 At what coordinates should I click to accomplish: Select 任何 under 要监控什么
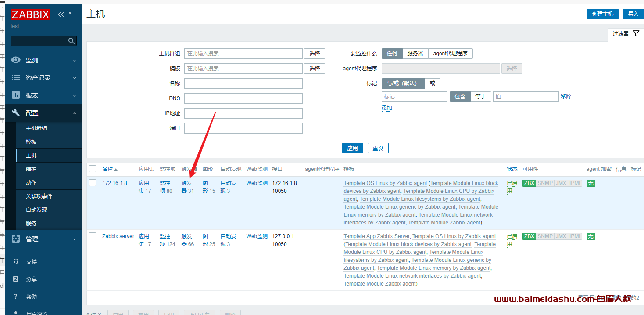tap(392, 54)
